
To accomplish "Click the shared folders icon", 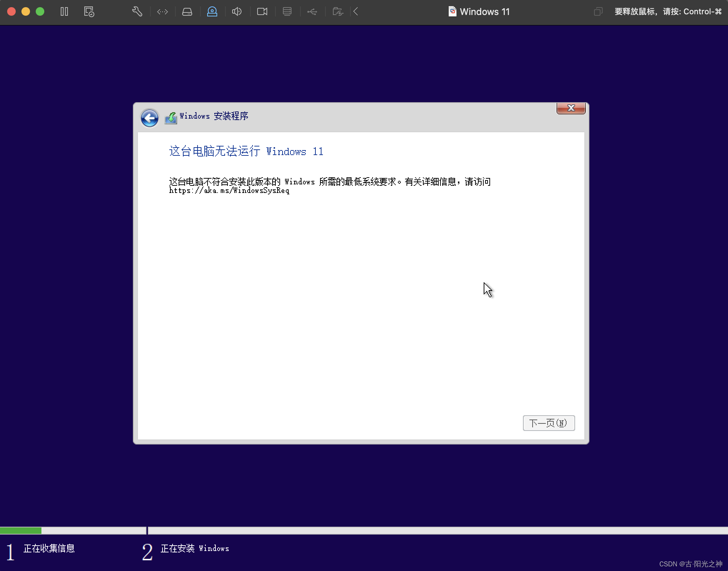I will (338, 12).
